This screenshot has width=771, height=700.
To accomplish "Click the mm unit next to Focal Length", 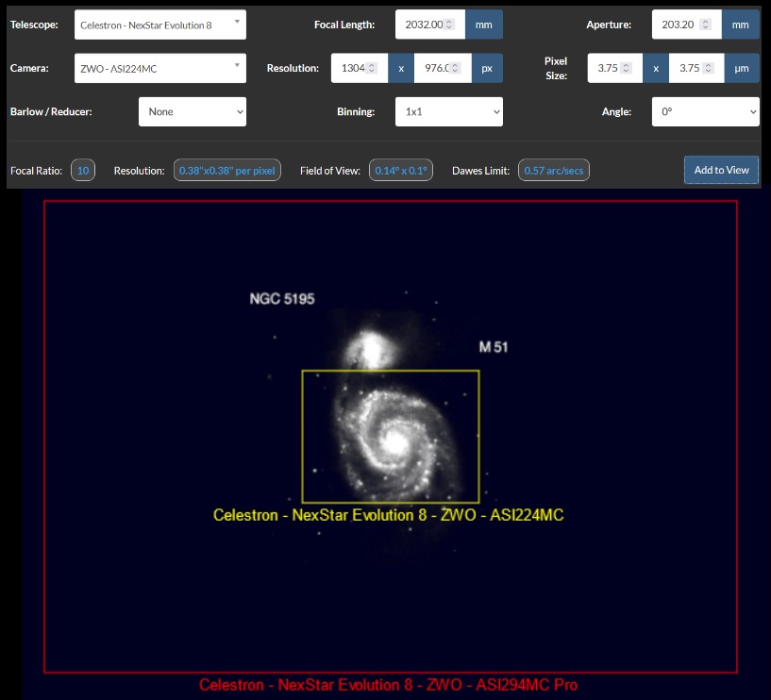I will [x=484, y=25].
